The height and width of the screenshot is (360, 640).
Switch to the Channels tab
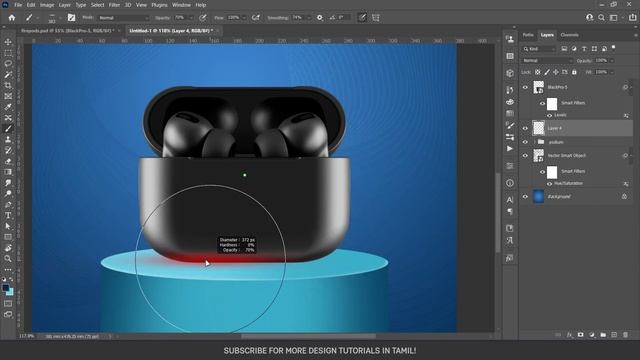point(569,35)
